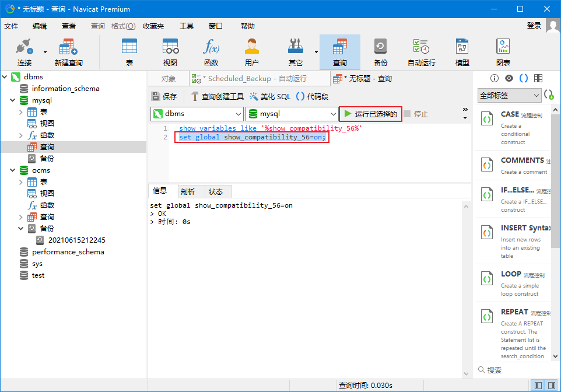Open the 函数 (Function) toolbar icon
561x392 pixels.
[211, 52]
